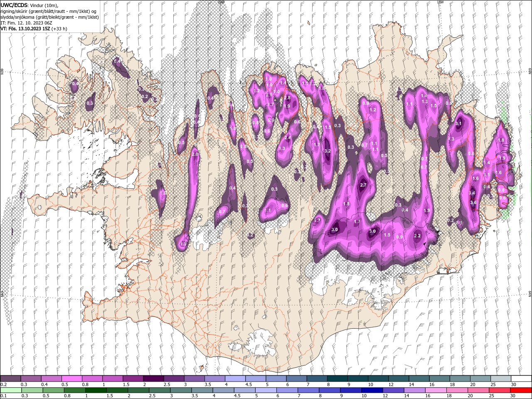
Task: Click the bright pink 0.5 swatch, upper scale
Action: (x=71, y=379)
